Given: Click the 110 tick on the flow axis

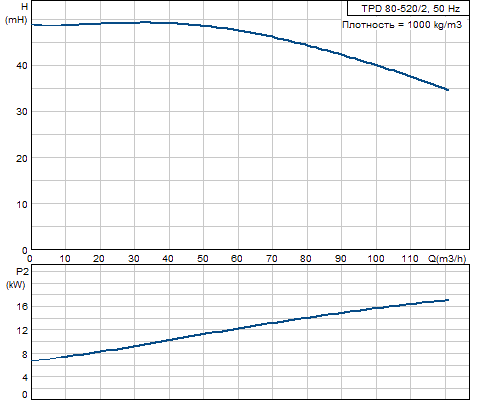Looking at the screenshot, I should [x=410, y=258].
